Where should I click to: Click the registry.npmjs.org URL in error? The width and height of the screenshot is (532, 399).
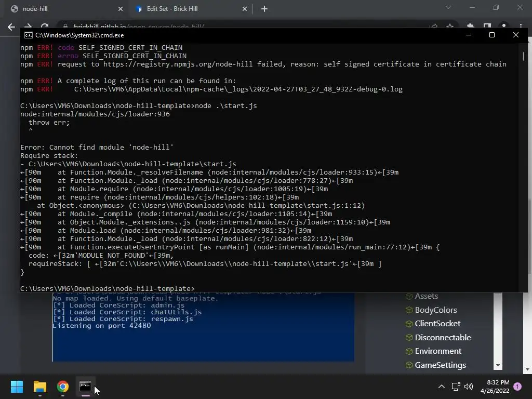(x=178, y=64)
